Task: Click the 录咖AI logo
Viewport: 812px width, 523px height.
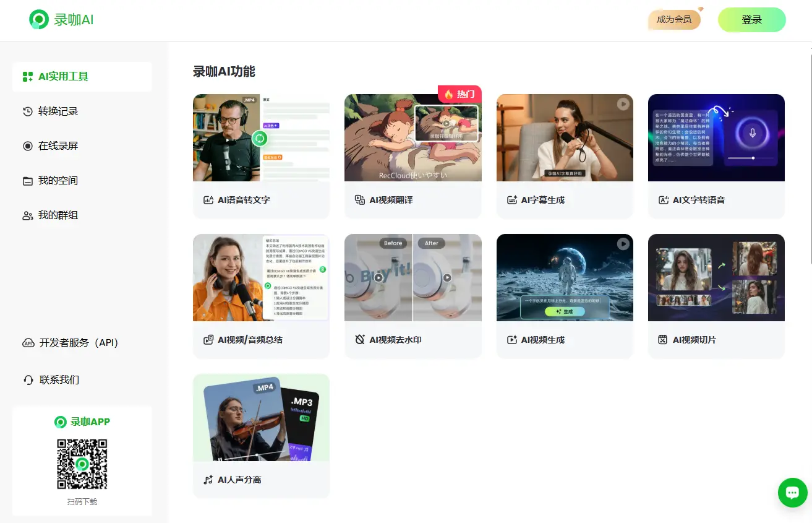Action: [59, 19]
